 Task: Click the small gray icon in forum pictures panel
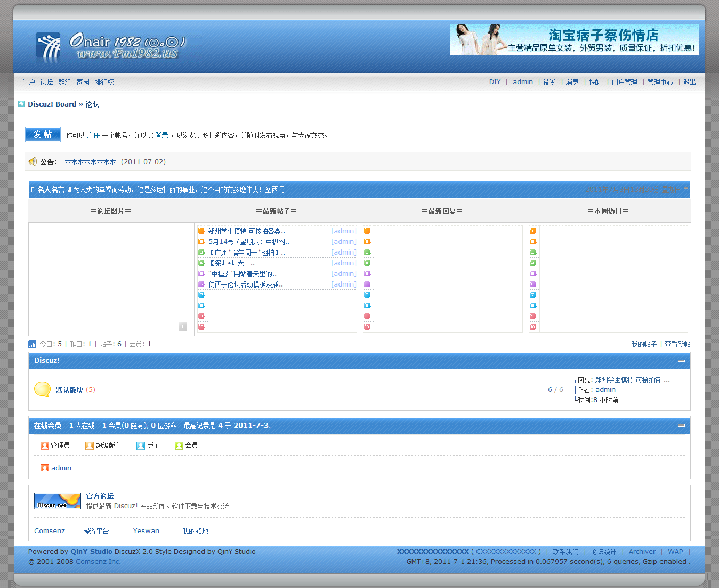point(183,326)
